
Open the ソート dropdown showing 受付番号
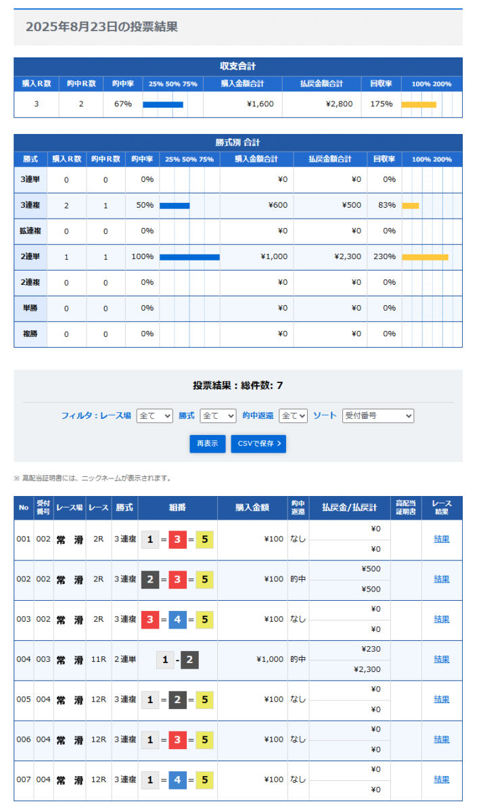click(377, 415)
